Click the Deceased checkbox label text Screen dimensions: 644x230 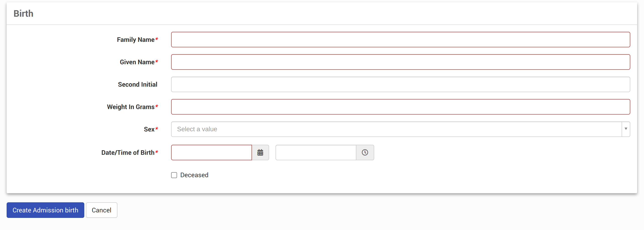tap(194, 175)
